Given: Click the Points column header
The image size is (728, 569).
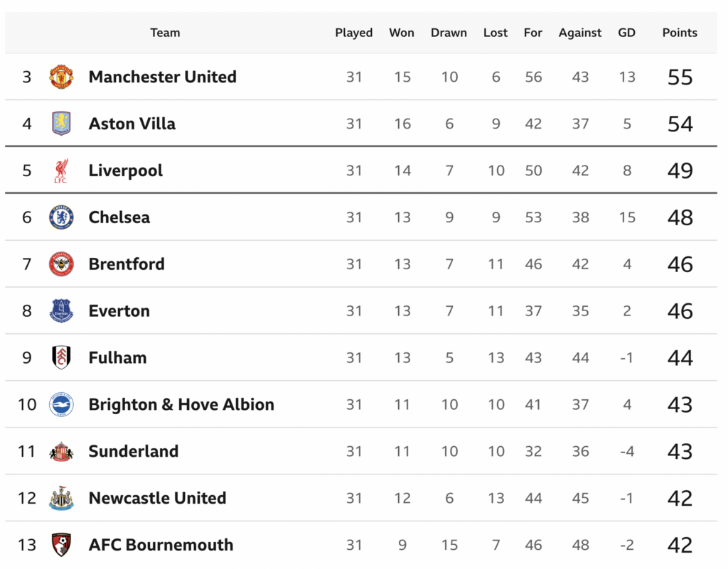Looking at the screenshot, I should tap(680, 33).
